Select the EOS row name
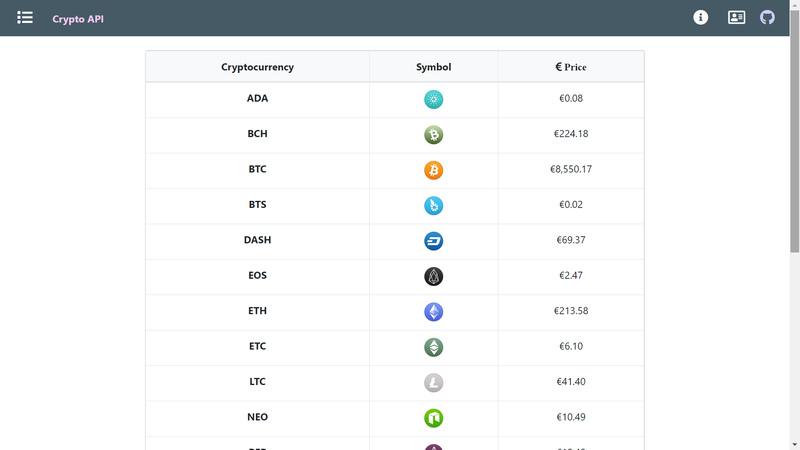 257,276
